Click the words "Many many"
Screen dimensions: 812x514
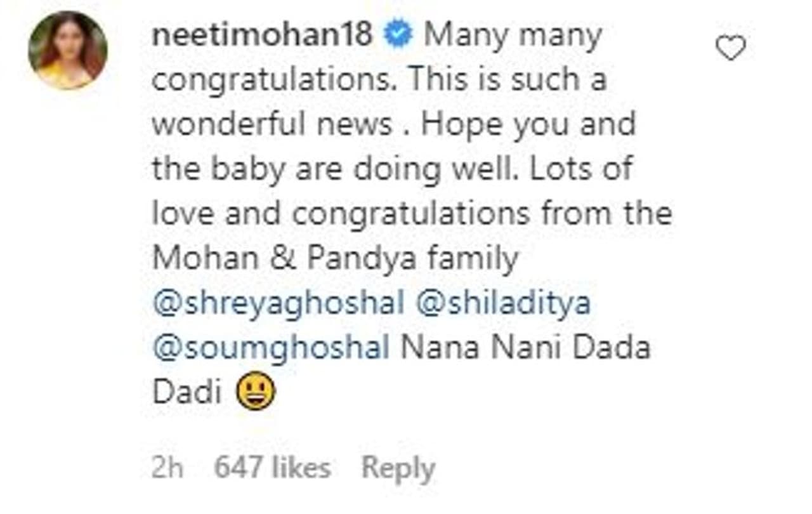coord(513,37)
